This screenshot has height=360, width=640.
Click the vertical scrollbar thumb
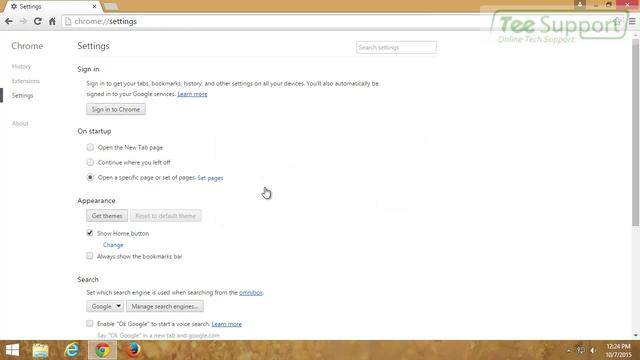point(636,133)
